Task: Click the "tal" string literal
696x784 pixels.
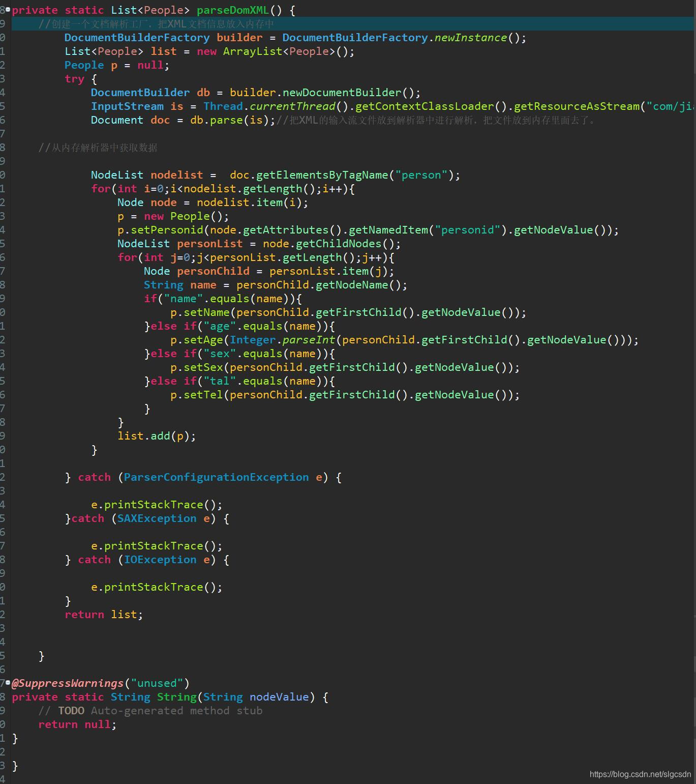Action: pyautogui.click(x=220, y=381)
